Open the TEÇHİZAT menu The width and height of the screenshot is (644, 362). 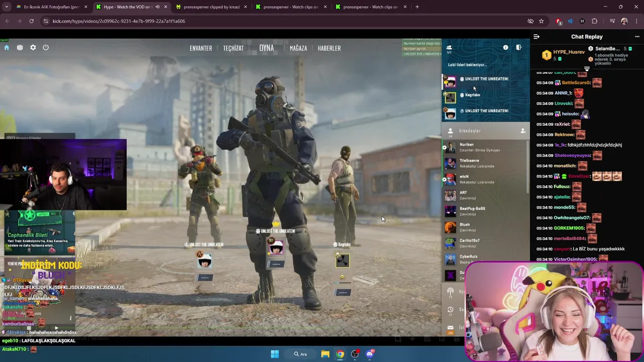[233, 48]
